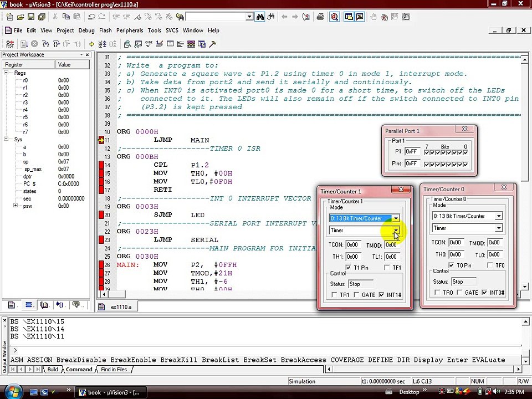This screenshot has width=532, height=399.
Task: Collapse the Sys tree node
Action: (6, 139)
